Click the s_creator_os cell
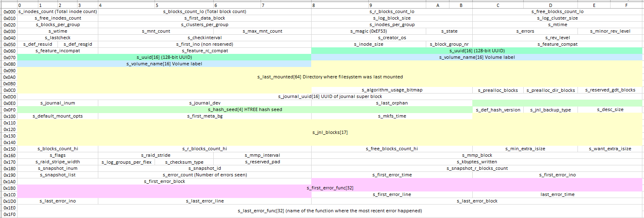This screenshot has height=218, width=644. [392, 38]
